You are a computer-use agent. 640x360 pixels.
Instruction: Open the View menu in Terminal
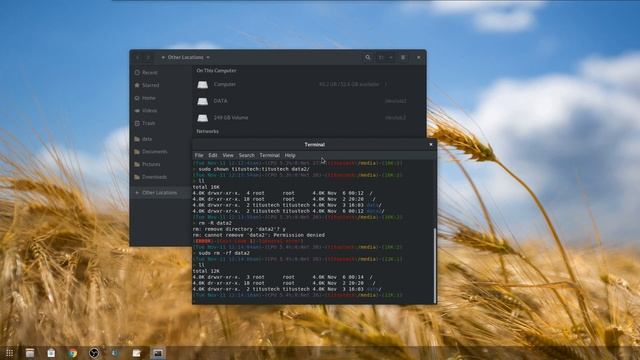pos(228,156)
